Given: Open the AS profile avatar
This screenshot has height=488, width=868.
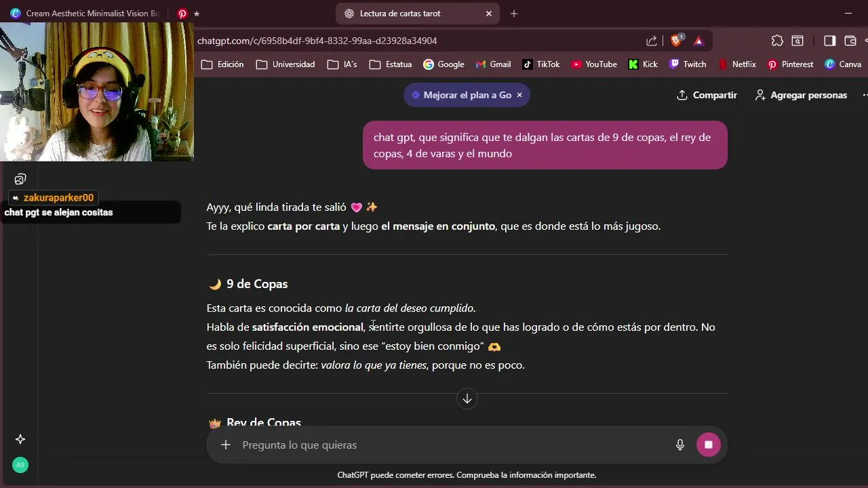Looking at the screenshot, I should tap(20, 465).
